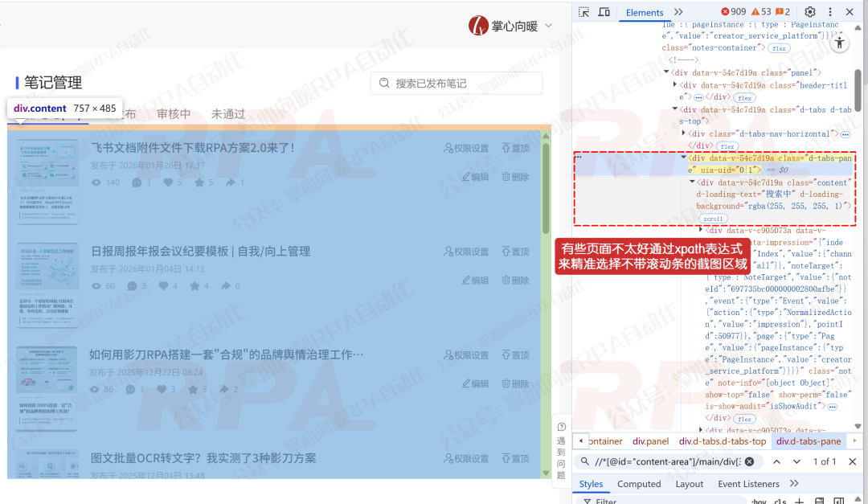The image size is (868, 504).
Task: Open the DevTools settings gear
Action: click(809, 11)
